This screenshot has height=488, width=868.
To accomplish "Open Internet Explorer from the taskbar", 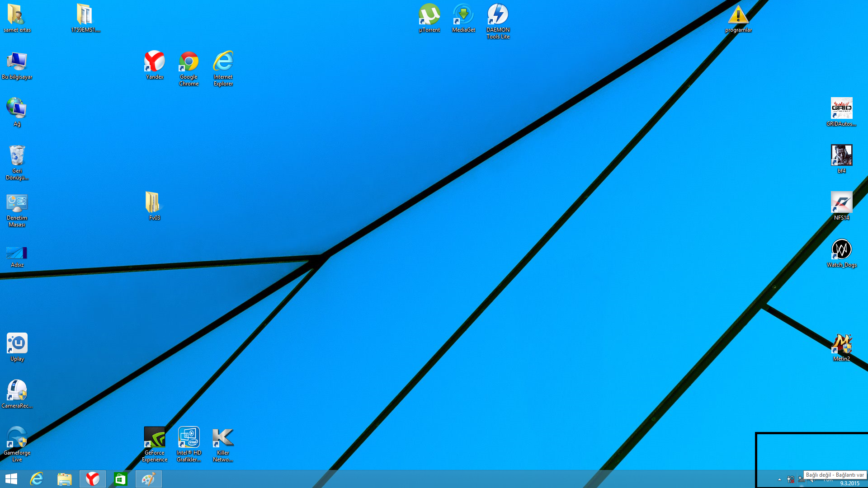I will (x=37, y=479).
